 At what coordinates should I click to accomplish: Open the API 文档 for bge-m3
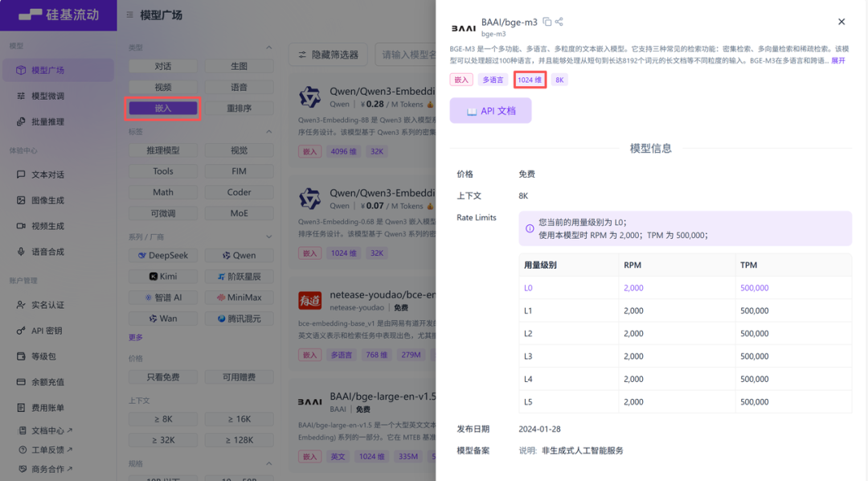coord(490,110)
